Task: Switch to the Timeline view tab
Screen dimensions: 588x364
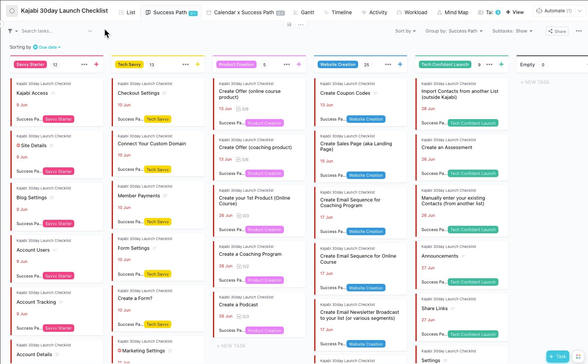Action: tap(337, 12)
